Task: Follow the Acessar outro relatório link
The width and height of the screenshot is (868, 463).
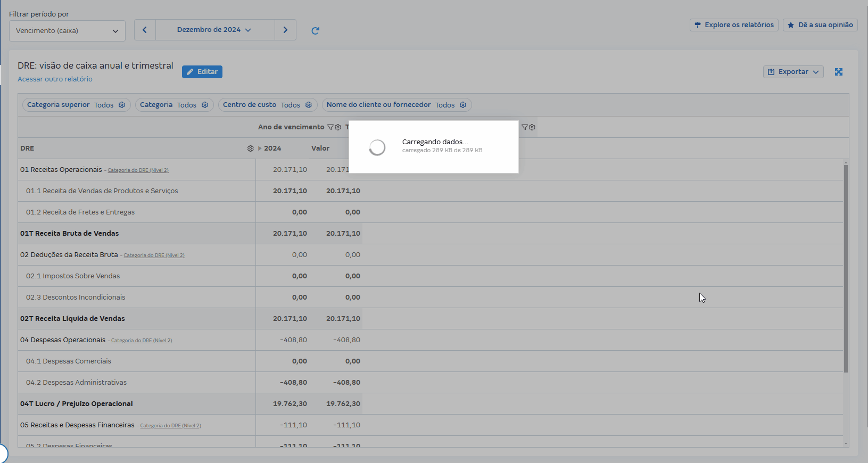Action: tap(55, 79)
